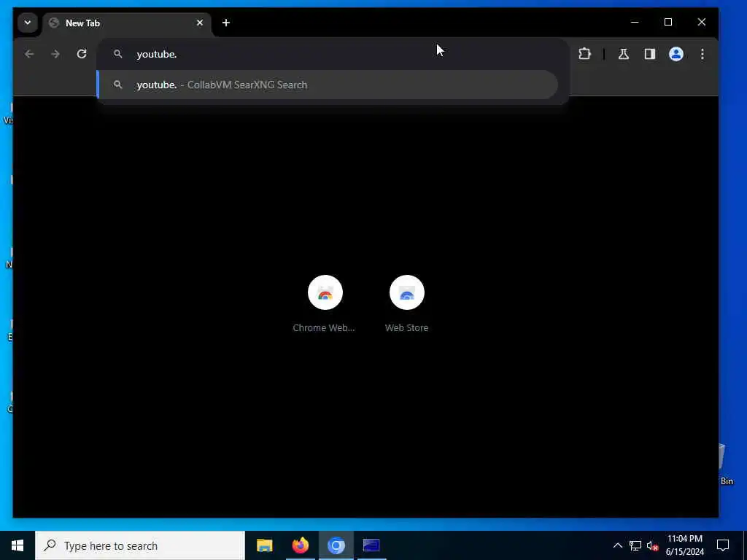The height and width of the screenshot is (560, 747).
Task: Open Chrome's three-dot menu
Action: (703, 54)
